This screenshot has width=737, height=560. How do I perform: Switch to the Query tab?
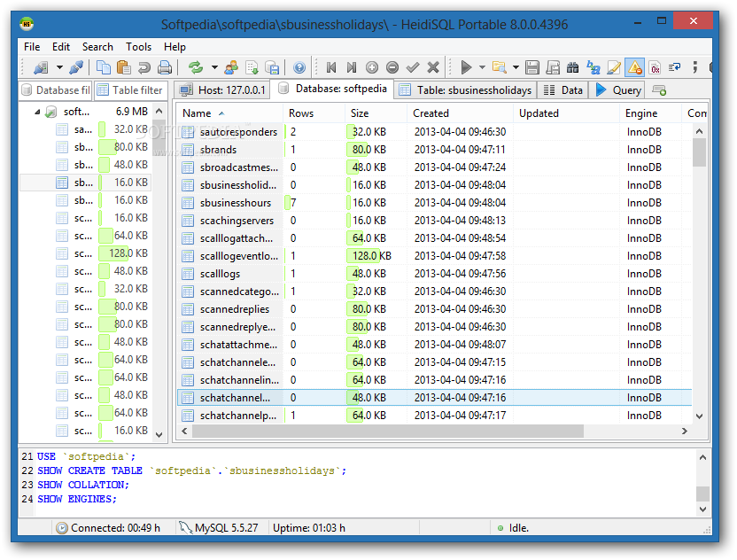[618, 89]
